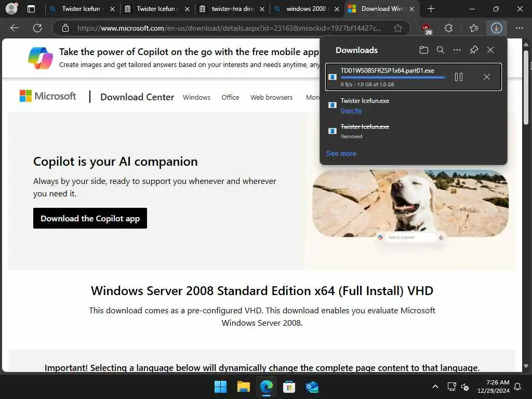
Task: Open file link under Twister Icefun.exe
Action: (x=351, y=110)
